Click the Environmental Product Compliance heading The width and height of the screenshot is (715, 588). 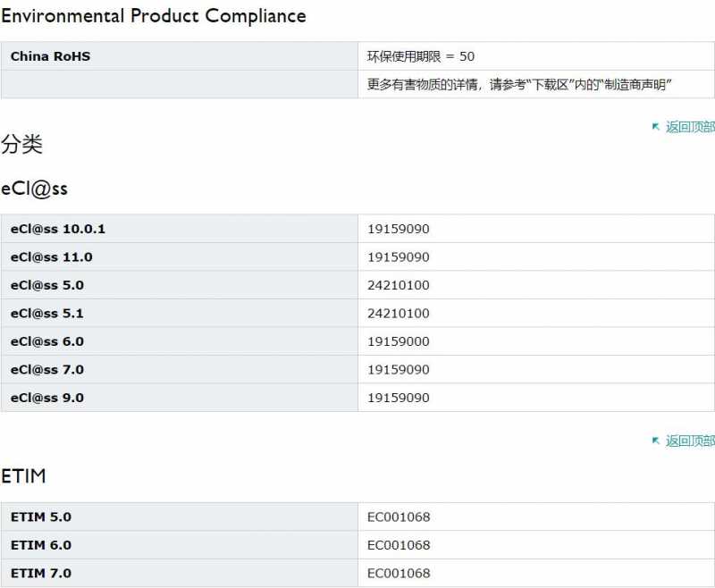[x=154, y=16]
